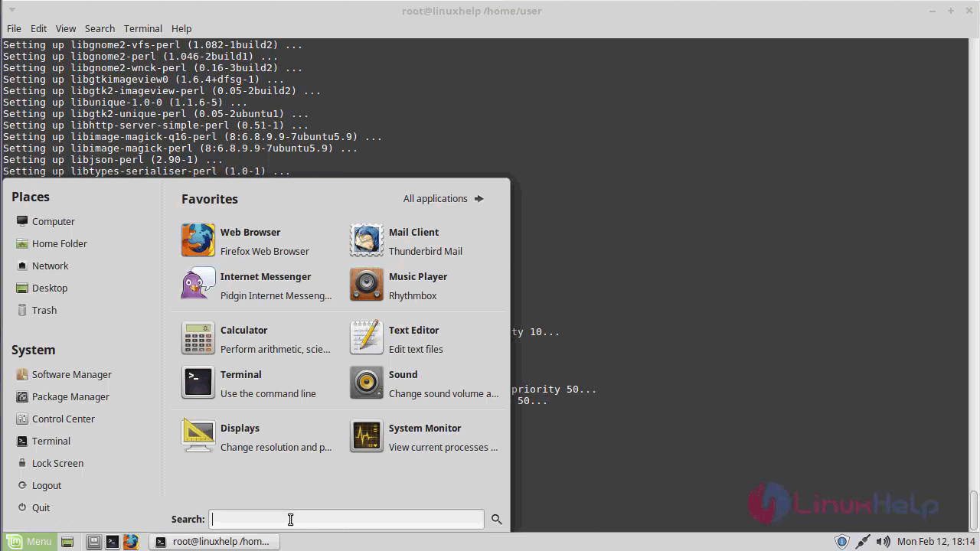
Task: Open the Edit menu in terminal
Action: (38, 28)
